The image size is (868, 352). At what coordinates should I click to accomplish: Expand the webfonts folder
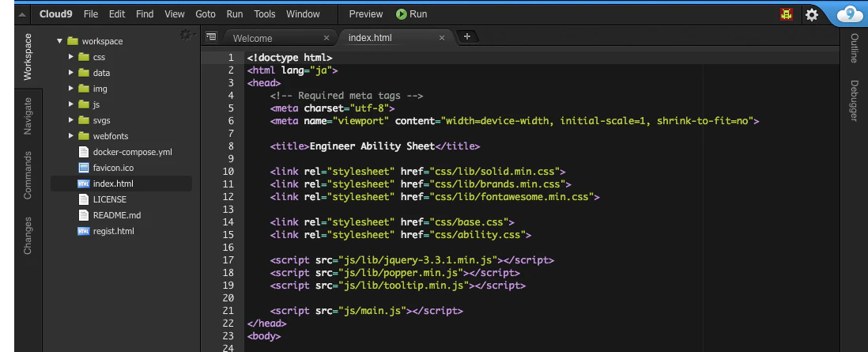71,136
